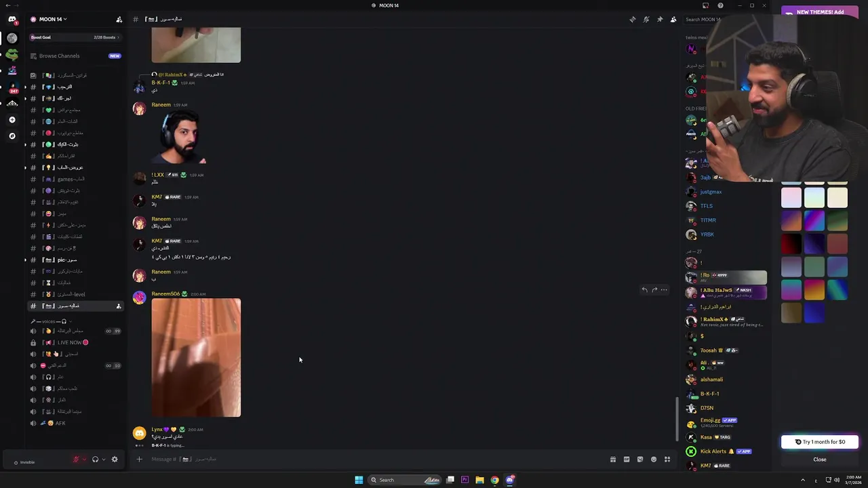Select the cream-colored theme swatch

coord(837,197)
